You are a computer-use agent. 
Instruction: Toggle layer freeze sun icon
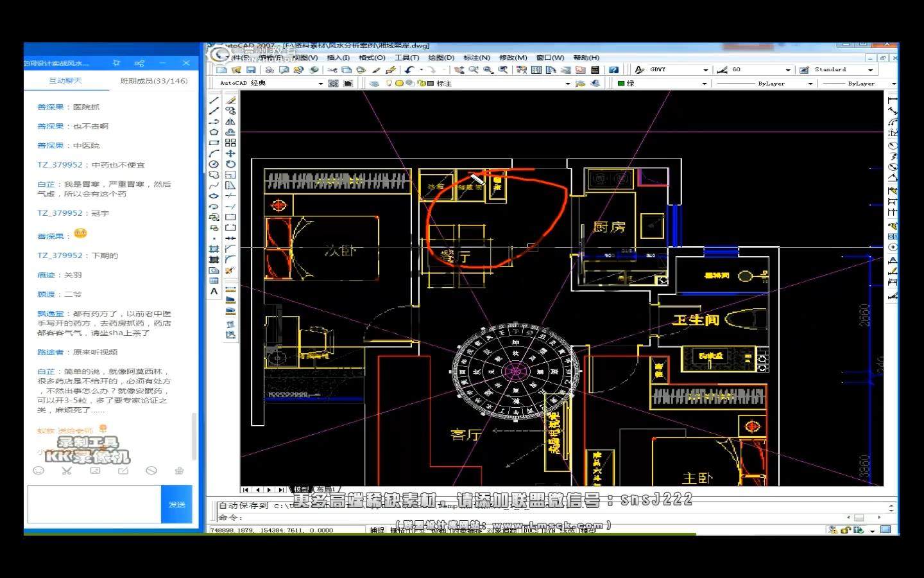pos(399,83)
